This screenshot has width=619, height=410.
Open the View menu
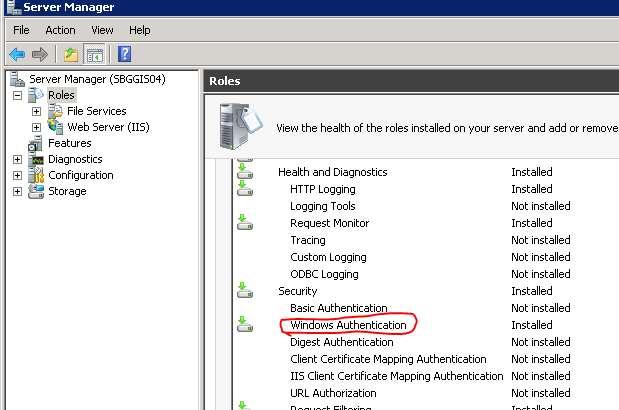click(102, 30)
